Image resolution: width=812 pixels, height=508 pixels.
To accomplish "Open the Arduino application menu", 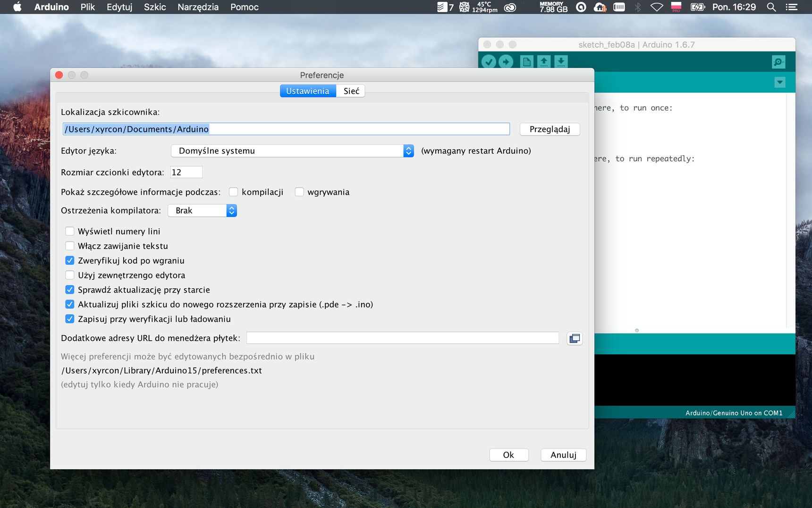I will coord(51,7).
